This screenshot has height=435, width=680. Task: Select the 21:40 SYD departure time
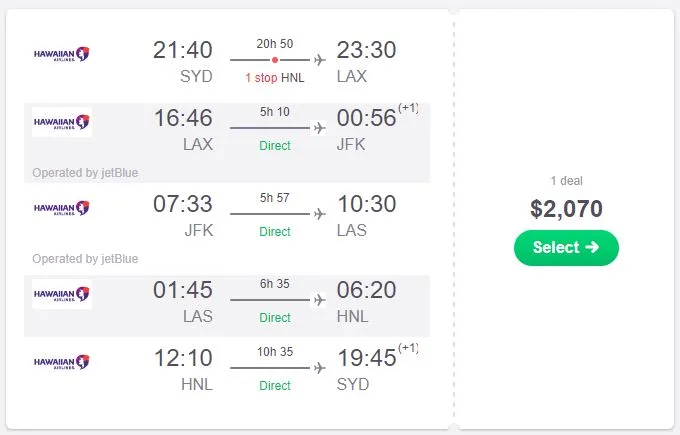[183, 50]
